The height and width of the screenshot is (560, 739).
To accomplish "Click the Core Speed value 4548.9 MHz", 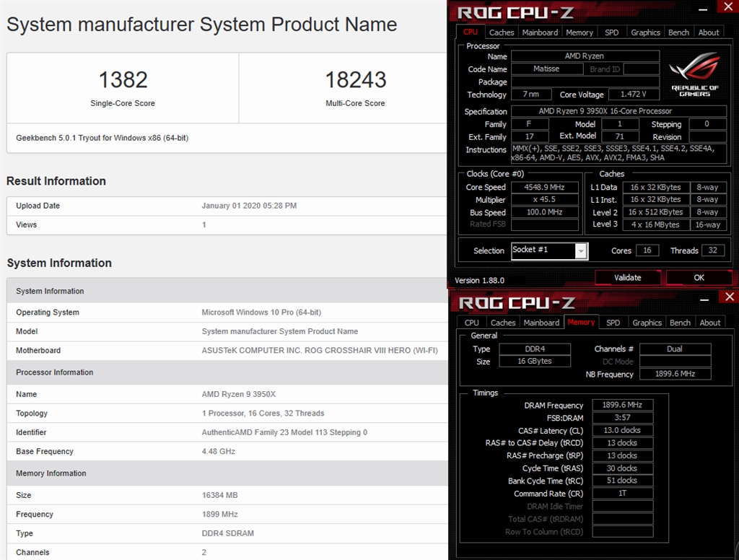I will (544, 187).
